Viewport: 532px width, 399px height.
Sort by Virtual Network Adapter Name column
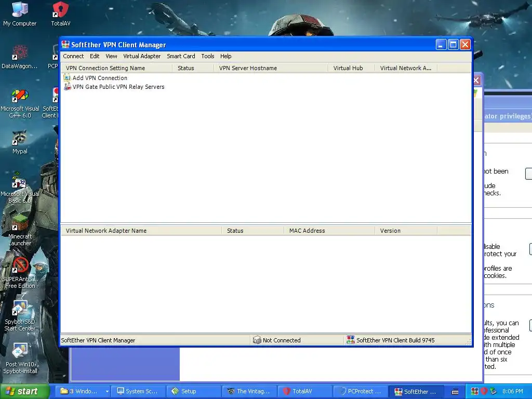point(141,231)
